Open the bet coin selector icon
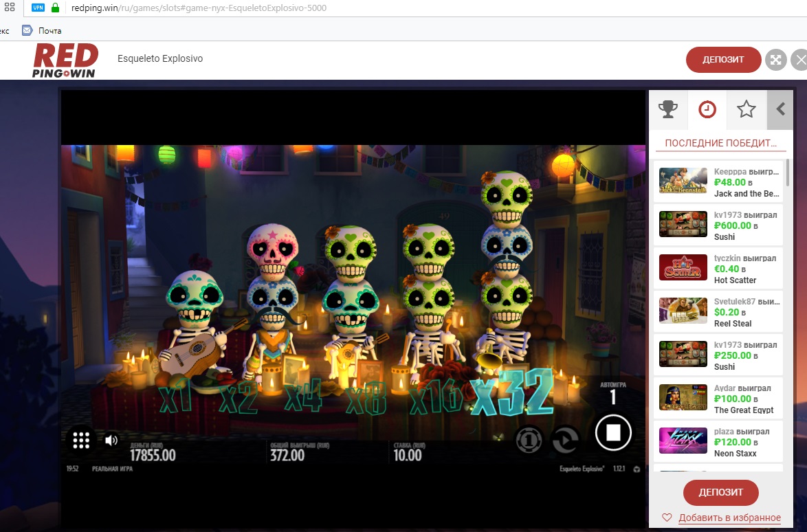Viewport: 807px width, 532px height. (x=529, y=441)
